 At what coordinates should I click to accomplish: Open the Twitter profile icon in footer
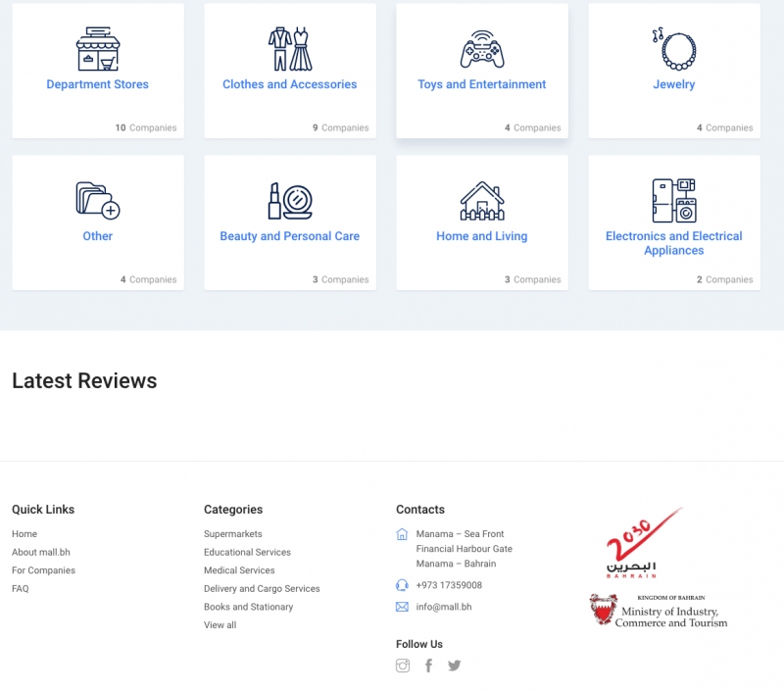pos(455,666)
